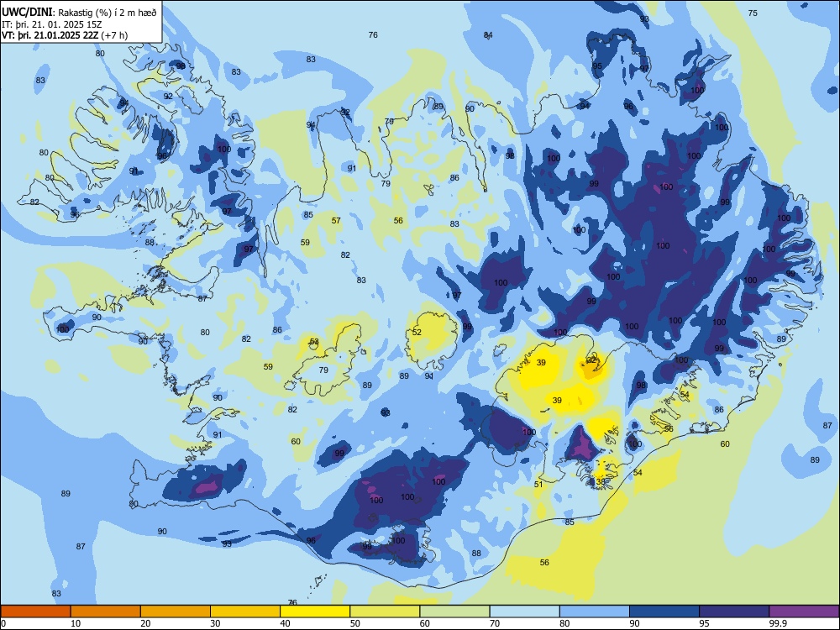
Task: Click the "VT: þri. 21.01.2025 22Z (+7 h)" line
Action: pos(65,35)
